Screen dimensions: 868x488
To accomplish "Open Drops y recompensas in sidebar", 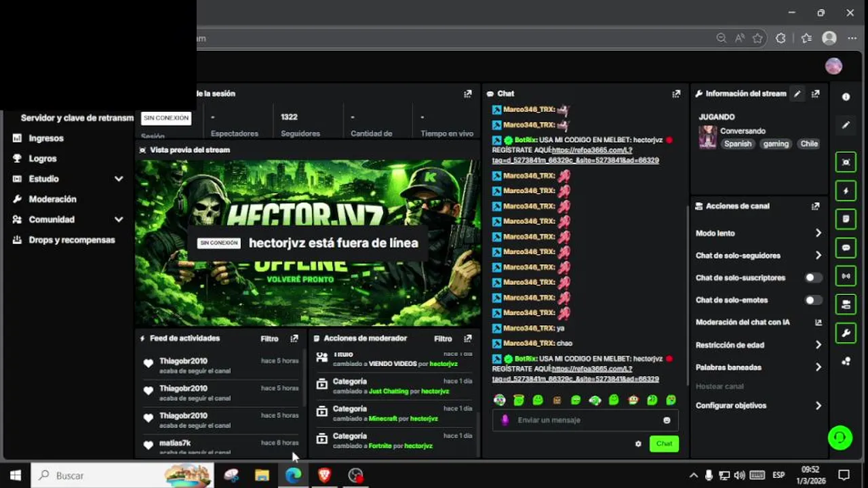I will (x=72, y=240).
